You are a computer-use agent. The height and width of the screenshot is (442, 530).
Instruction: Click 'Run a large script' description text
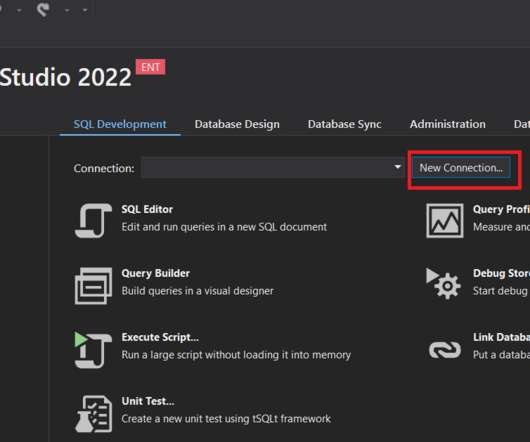point(236,355)
